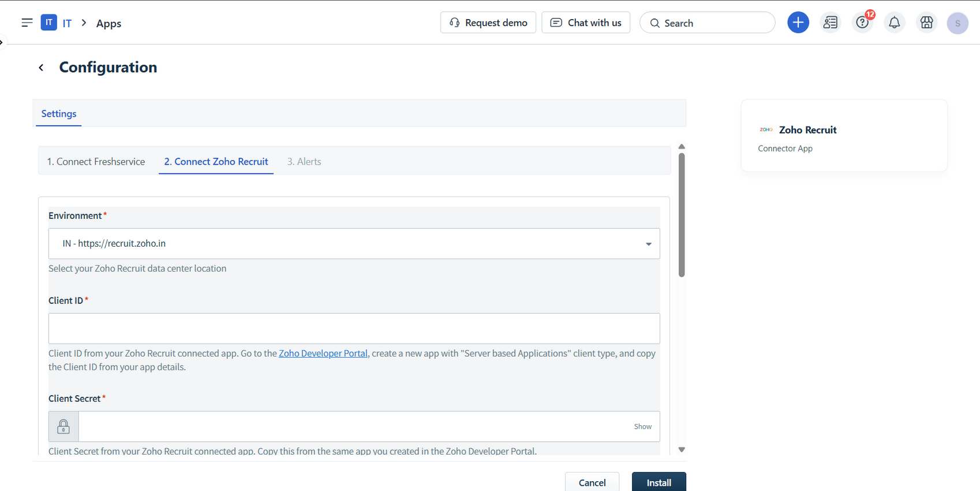This screenshot has height=491, width=980.
Task: Open the user profile avatar
Action: [x=957, y=23]
